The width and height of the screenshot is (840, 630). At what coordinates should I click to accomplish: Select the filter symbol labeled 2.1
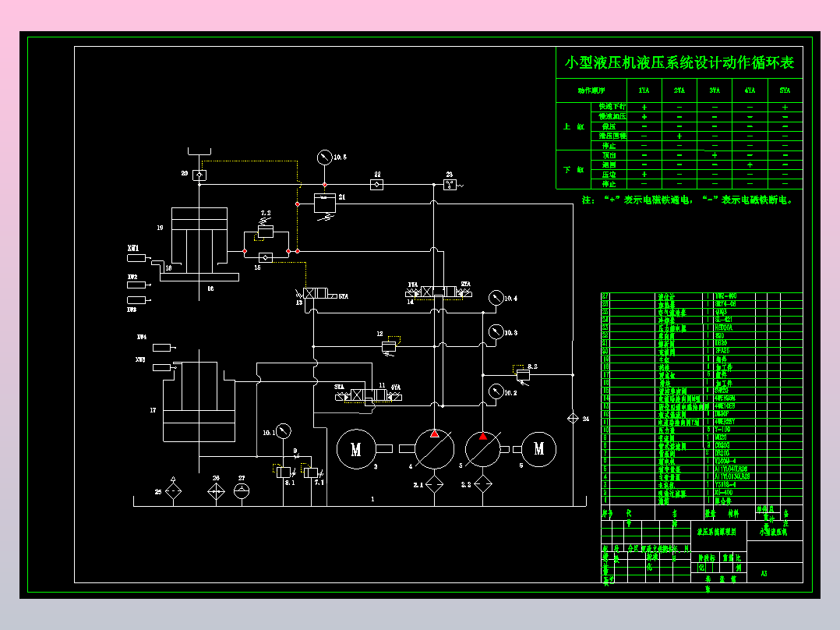pyautogui.click(x=435, y=484)
